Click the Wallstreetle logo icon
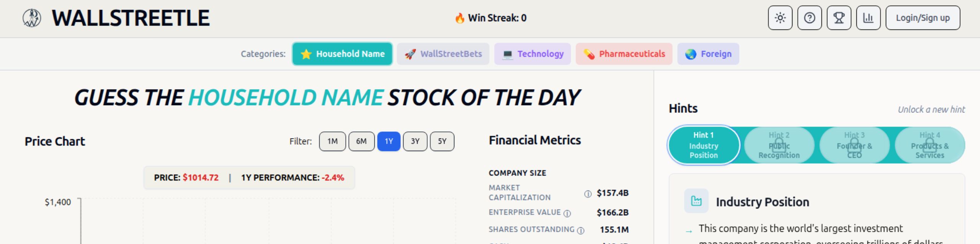Image resolution: width=980 pixels, height=244 pixels. point(32,18)
